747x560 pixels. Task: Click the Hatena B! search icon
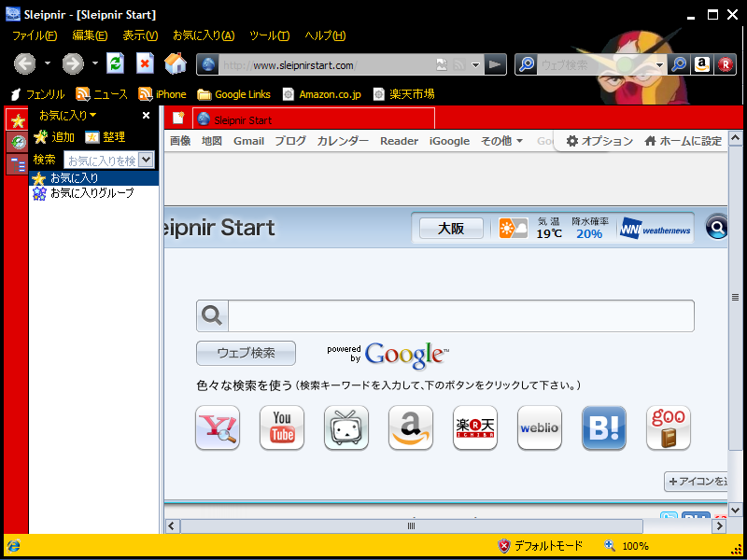(x=604, y=427)
